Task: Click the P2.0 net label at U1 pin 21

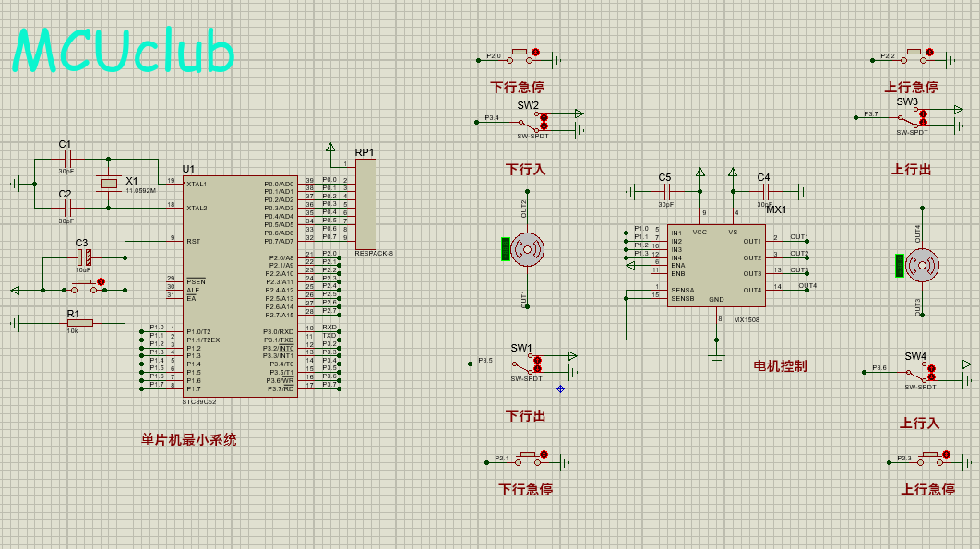Action: 329,253
